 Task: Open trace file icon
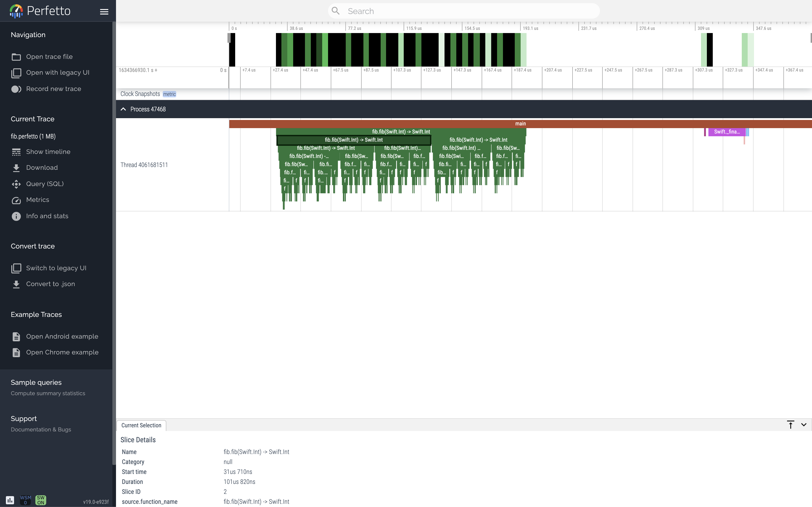point(16,57)
